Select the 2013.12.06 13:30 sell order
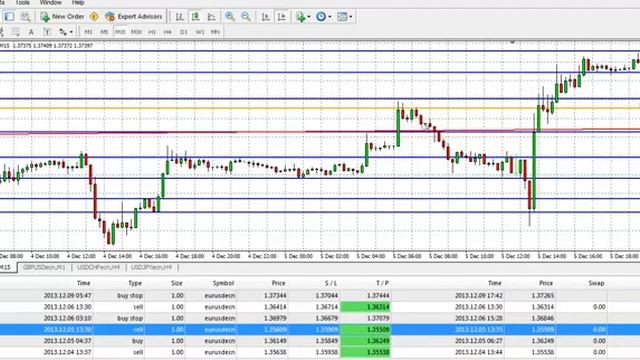This screenshot has height=360, width=640. (320, 307)
